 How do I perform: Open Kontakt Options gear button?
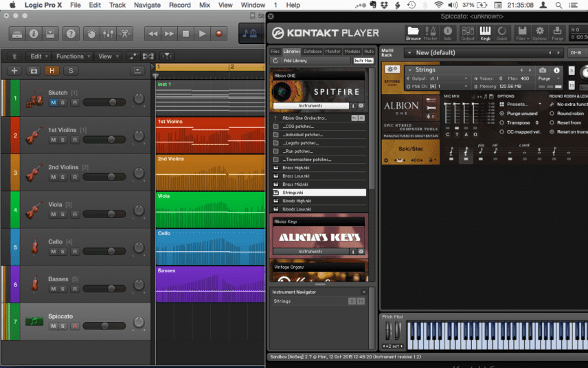[540, 33]
